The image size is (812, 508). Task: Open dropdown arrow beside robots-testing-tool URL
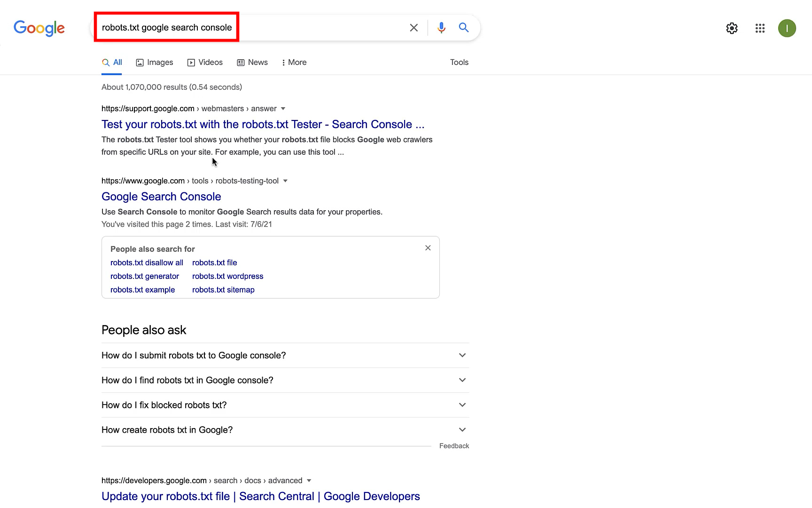coord(285,181)
